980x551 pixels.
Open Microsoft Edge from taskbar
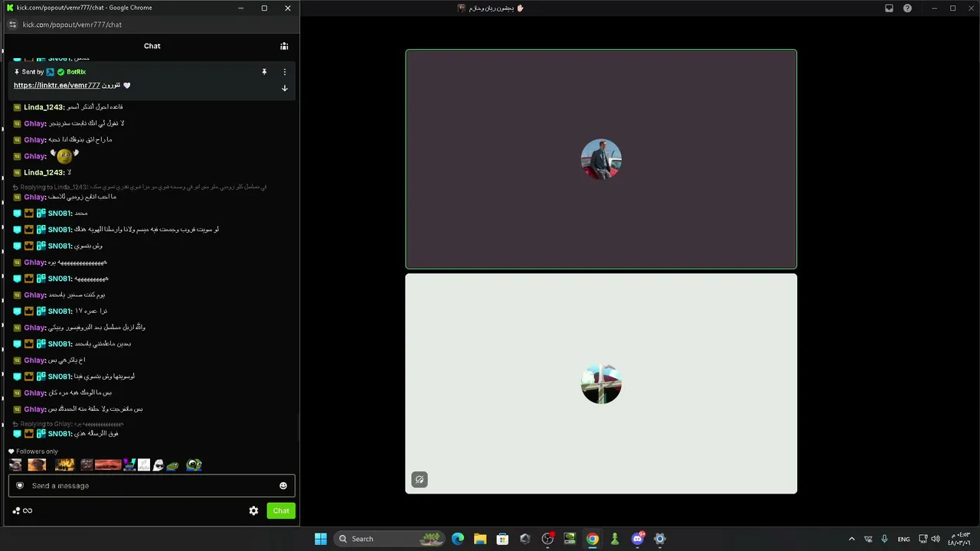point(458,539)
